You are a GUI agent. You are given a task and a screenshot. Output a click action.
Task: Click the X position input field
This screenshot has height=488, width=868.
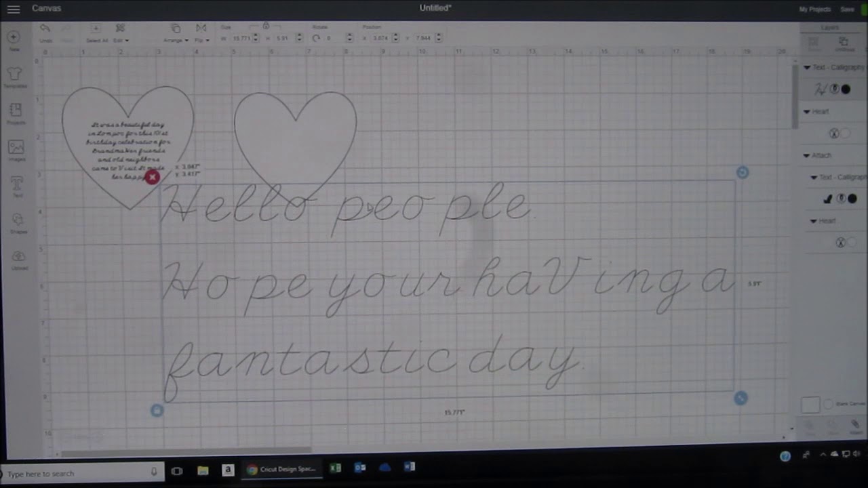point(380,38)
